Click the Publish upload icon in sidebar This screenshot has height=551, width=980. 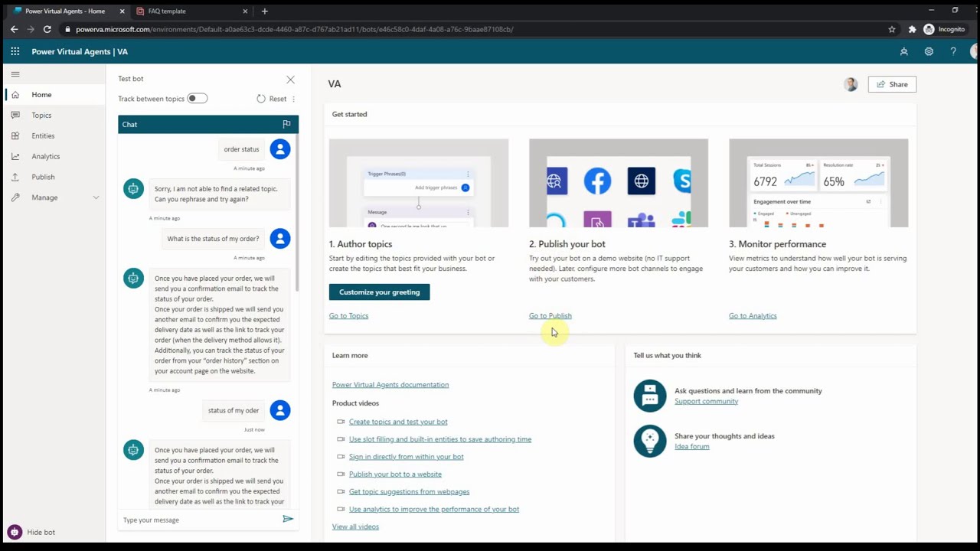coord(15,177)
